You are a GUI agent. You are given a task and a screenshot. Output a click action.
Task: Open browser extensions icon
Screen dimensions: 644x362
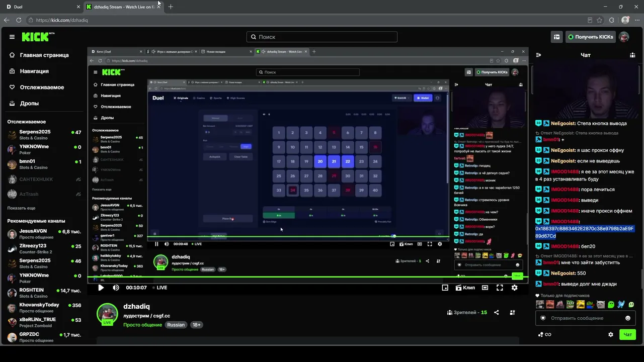[612, 20]
